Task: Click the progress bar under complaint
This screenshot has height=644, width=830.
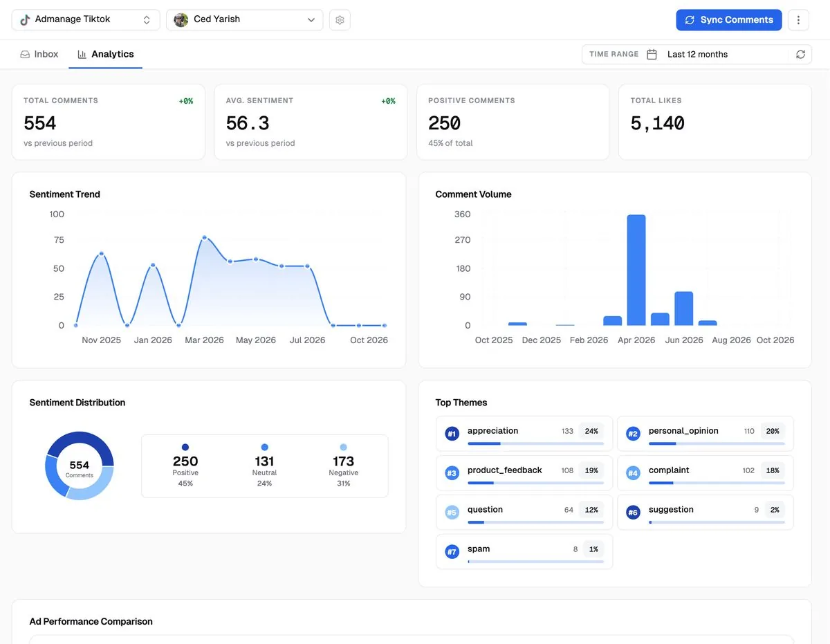Action: coord(717,483)
